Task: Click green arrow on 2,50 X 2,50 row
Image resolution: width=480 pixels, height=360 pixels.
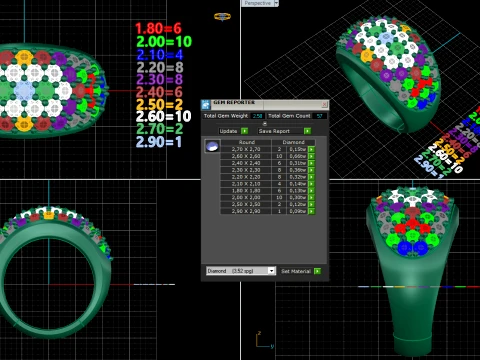Action: 311,204
